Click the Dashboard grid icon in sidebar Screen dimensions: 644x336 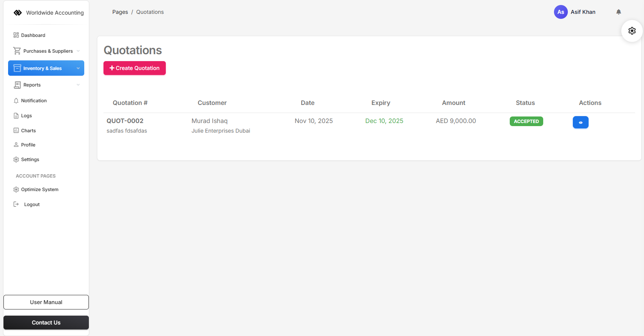pyautogui.click(x=16, y=35)
